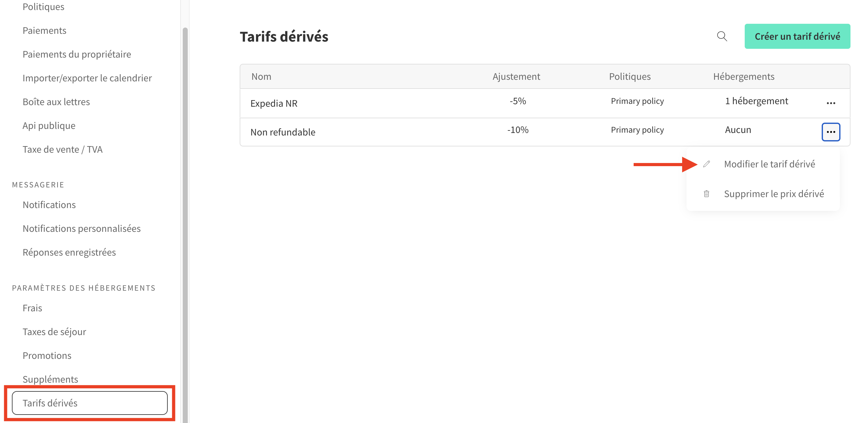The height and width of the screenshot is (423, 868).
Task: Click the pencil icon for Modifier le tarif dérivé
Action: click(706, 164)
